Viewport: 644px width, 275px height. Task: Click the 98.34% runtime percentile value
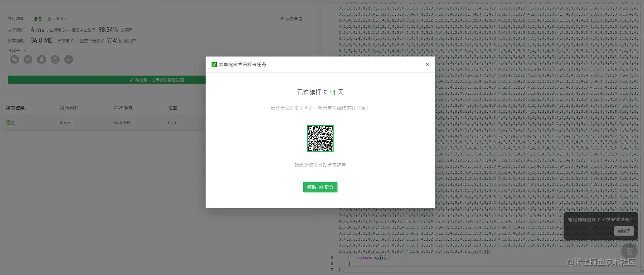pyautogui.click(x=108, y=30)
